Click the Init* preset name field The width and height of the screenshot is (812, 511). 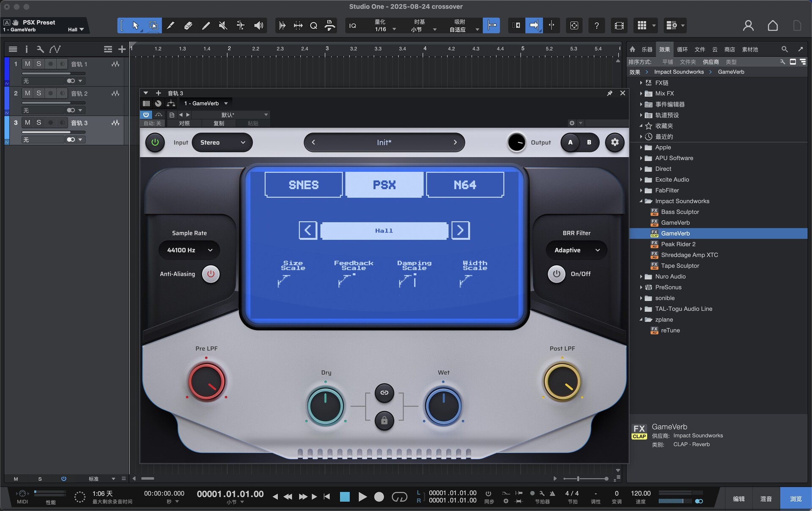click(384, 143)
